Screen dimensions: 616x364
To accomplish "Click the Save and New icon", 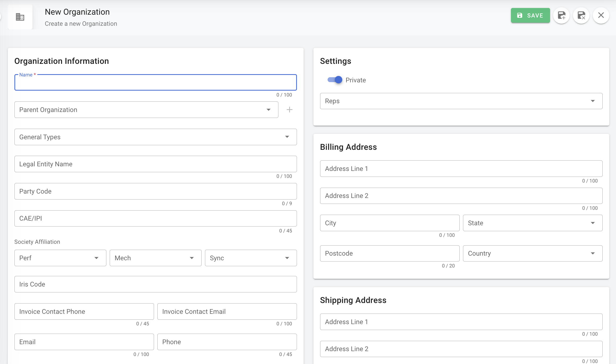I will point(561,15).
